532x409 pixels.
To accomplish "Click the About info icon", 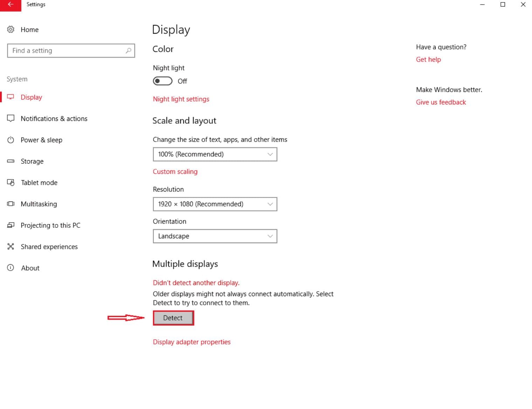I will (x=11, y=268).
